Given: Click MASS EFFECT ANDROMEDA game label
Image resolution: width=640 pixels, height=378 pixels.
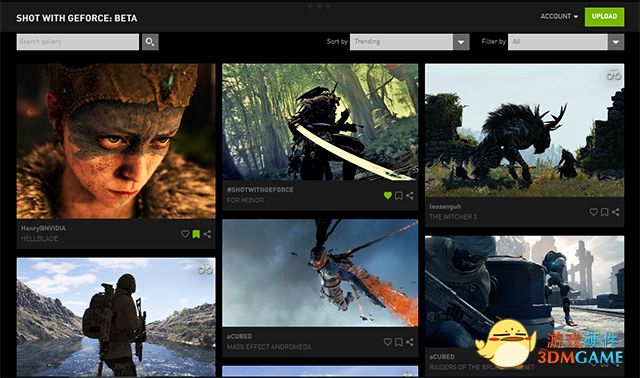Looking at the screenshot, I should pyautogui.click(x=269, y=347).
